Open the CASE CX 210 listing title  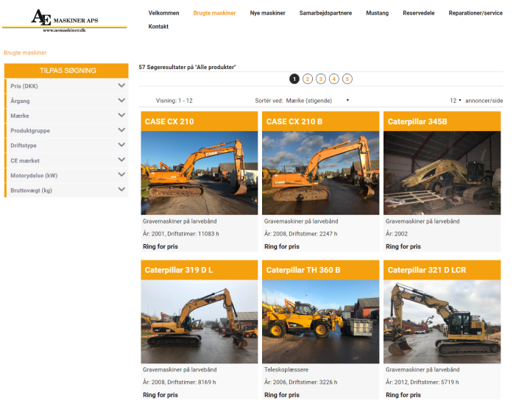(x=169, y=121)
